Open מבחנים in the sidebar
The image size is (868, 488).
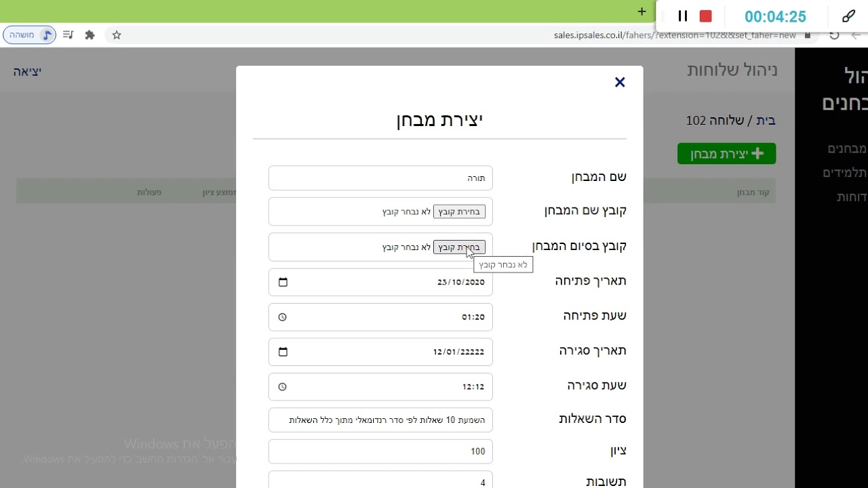point(848,148)
